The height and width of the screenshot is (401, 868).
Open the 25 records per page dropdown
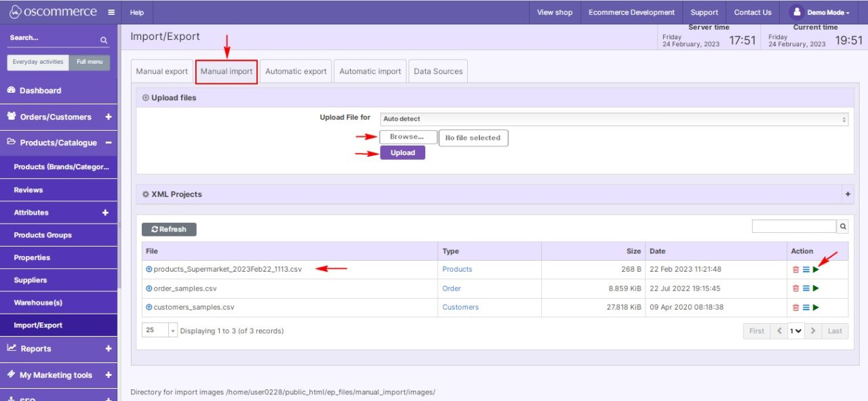(159, 331)
